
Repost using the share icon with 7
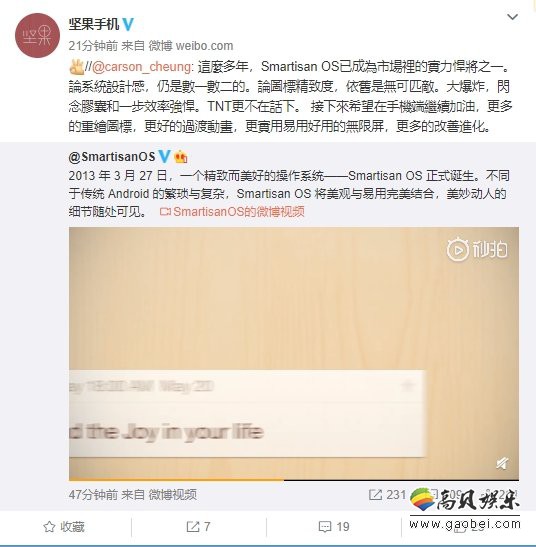[198, 526]
